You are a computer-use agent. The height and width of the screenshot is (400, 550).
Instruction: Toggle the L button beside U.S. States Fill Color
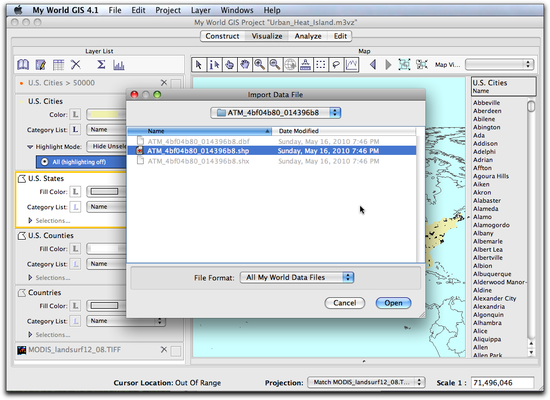click(75, 192)
